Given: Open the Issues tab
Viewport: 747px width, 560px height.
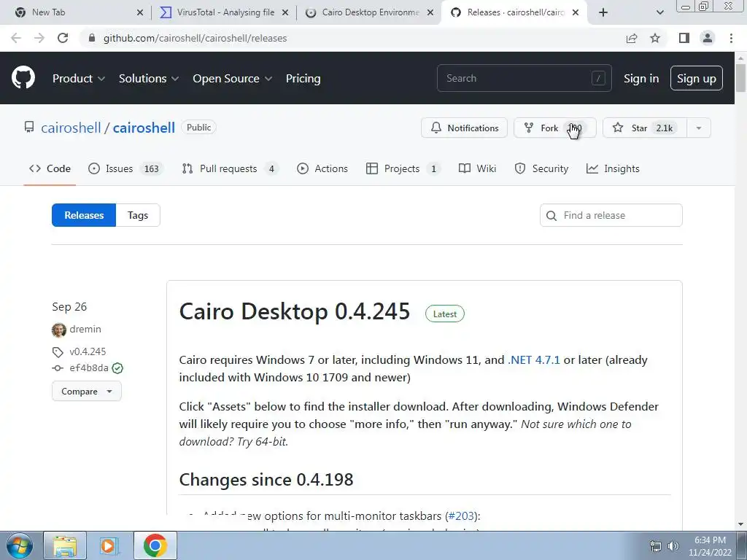Looking at the screenshot, I should (x=125, y=168).
